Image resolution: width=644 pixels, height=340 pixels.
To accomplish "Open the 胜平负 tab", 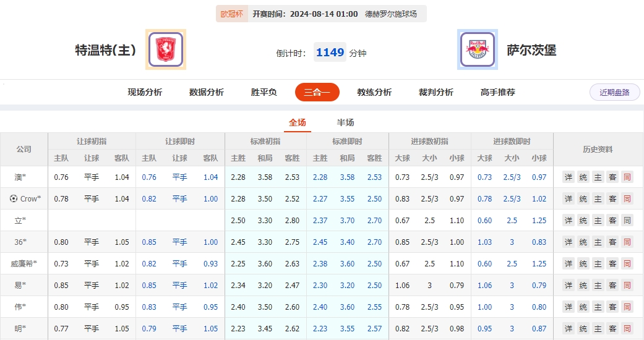I will pos(264,92).
